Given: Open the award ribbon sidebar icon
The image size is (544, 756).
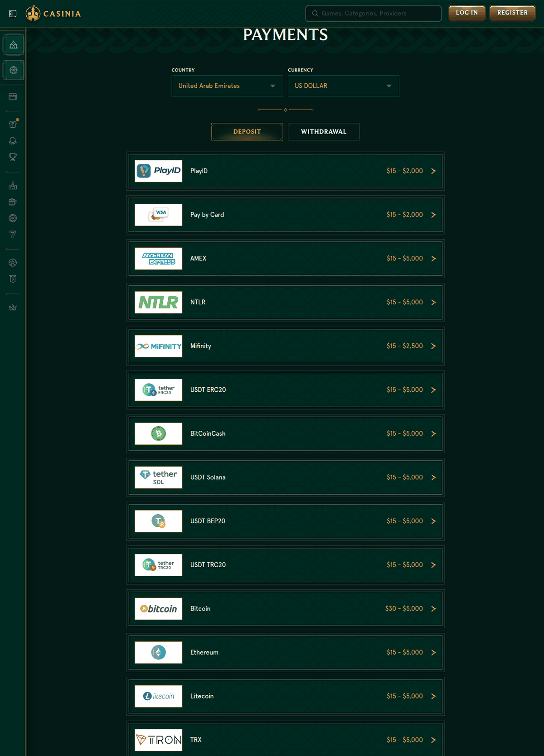Looking at the screenshot, I should [x=13, y=141].
